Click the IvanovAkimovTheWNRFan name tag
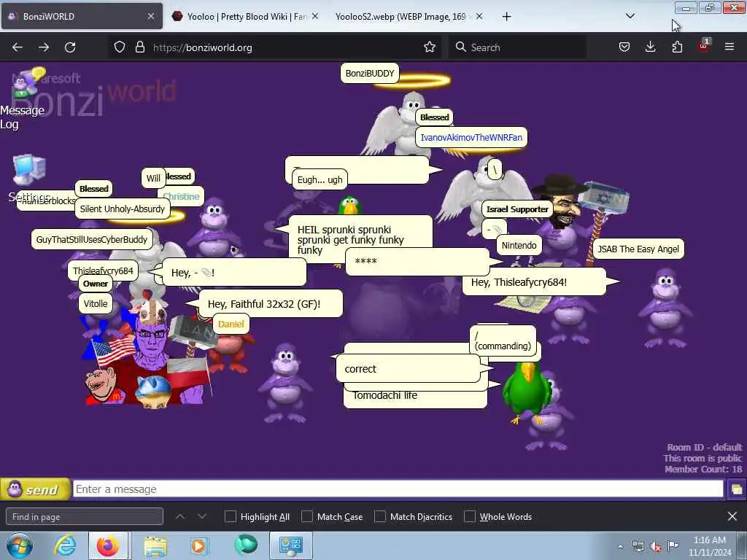Image resolution: width=747 pixels, height=560 pixels. 471,137
